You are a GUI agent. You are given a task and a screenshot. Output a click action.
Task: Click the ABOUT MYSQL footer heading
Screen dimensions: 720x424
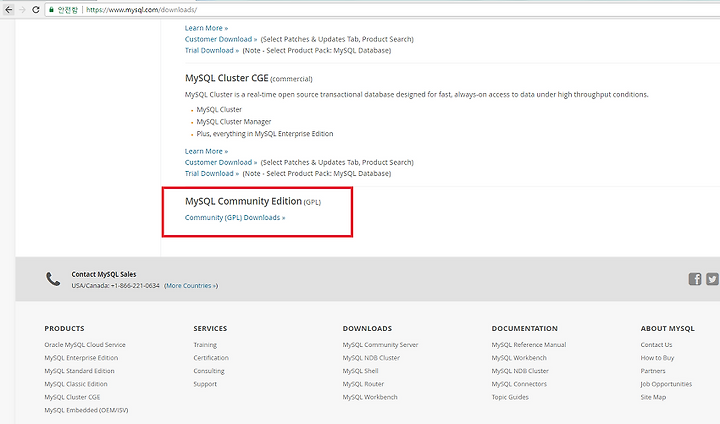(668, 328)
